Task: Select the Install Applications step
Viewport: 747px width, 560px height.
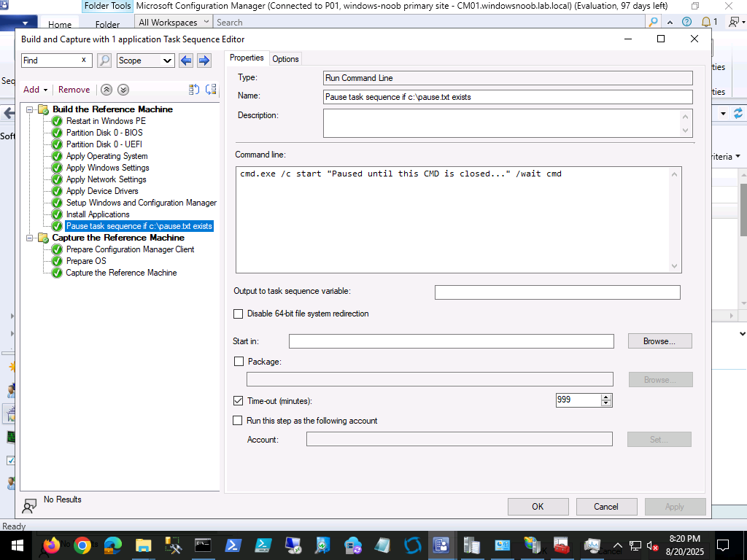Action: tap(98, 214)
